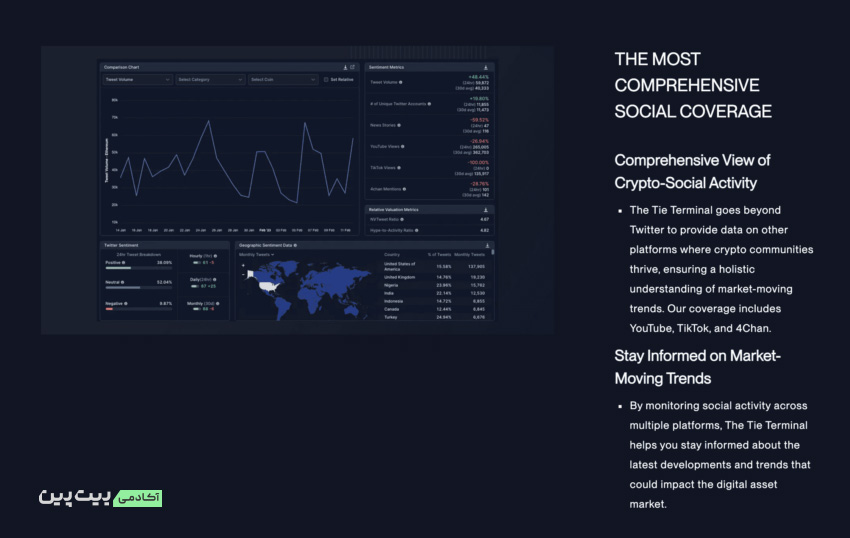This screenshot has width=850, height=538.
Task: Click the +48.44% Tweet Volume change
Action: 479,77
